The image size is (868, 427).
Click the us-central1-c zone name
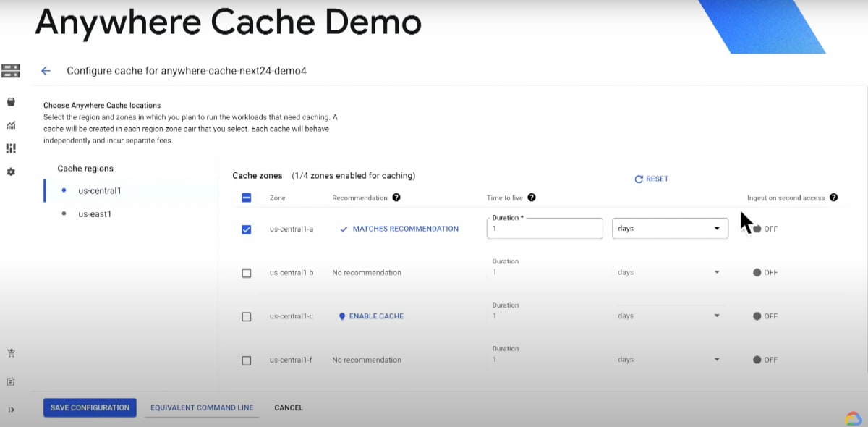coord(292,316)
